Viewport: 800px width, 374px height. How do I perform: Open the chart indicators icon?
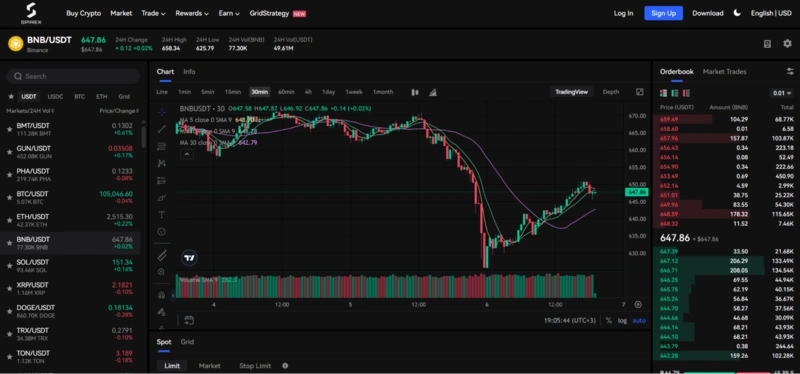pos(433,92)
